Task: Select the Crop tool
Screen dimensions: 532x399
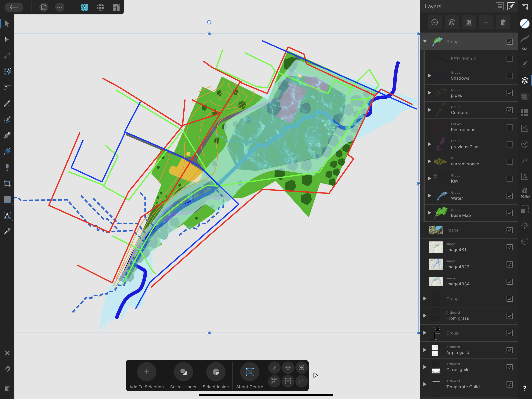Action: (x=7, y=183)
